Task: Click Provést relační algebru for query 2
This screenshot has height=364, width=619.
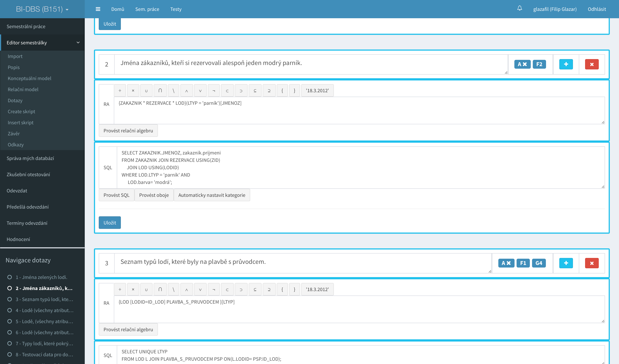Action: point(128,131)
